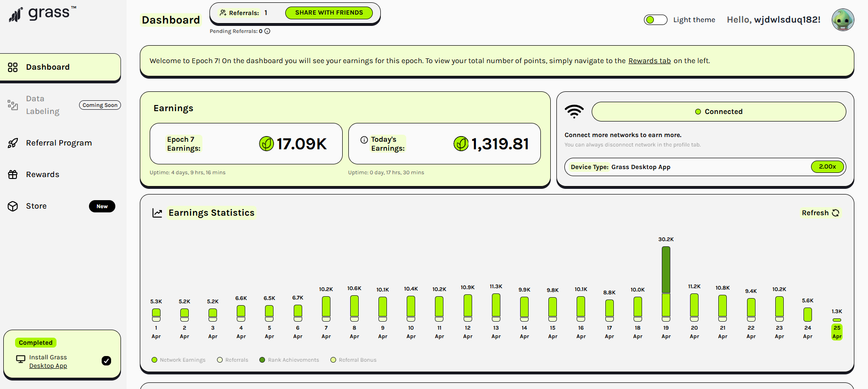The width and height of the screenshot is (868, 389).
Task: Toggle Network Earnings legend series
Action: 178,360
